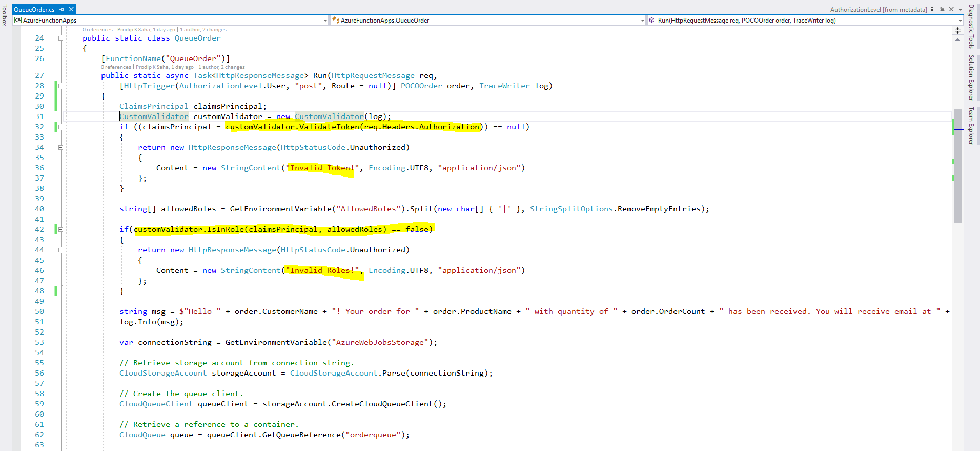Click the method cube icon beside Run
The height and width of the screenshot is (451, 980).
(652, 21)
